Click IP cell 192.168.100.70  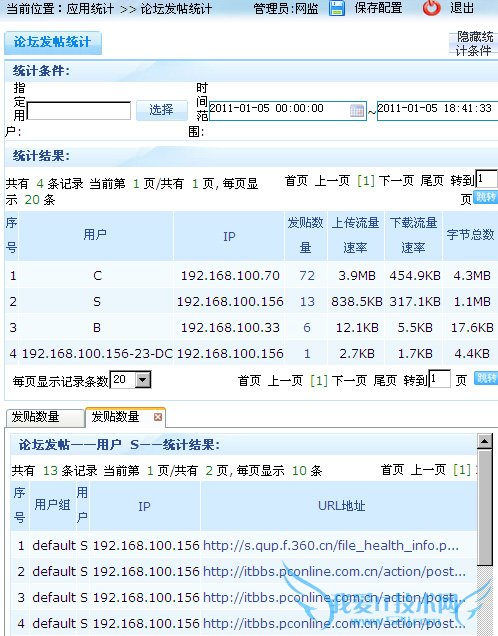coord(230,276)
